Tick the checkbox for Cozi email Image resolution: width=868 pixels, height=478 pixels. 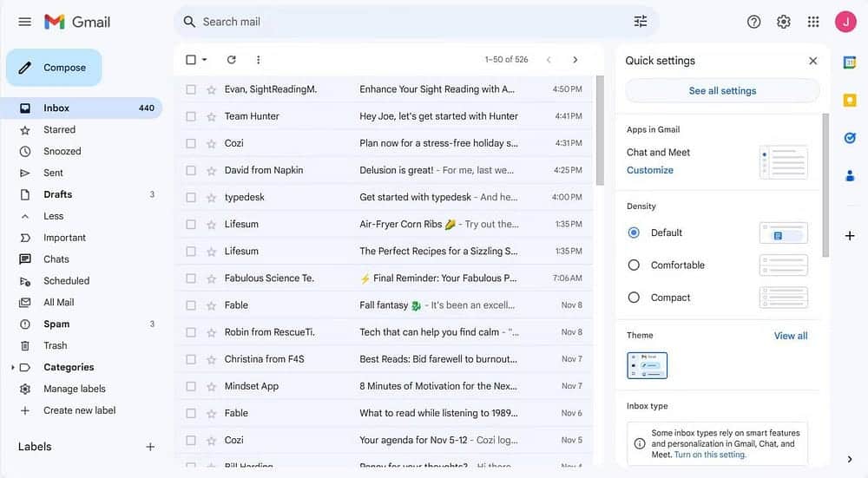point(191,143)
